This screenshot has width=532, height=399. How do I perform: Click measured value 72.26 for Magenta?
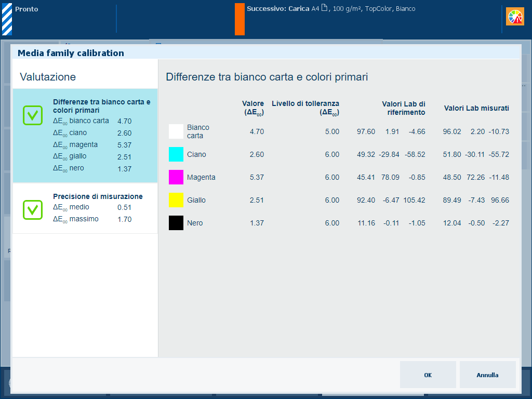tap(476, 177)
